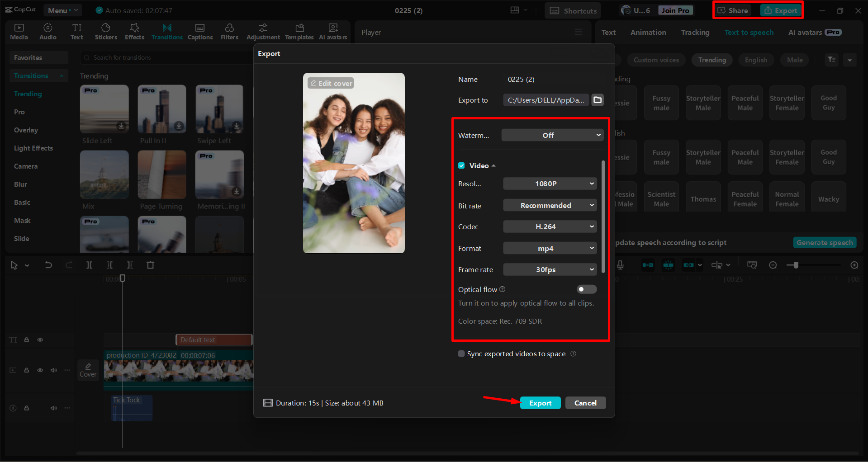Click Cancel in the Export dialog

[x=585, y=403]
